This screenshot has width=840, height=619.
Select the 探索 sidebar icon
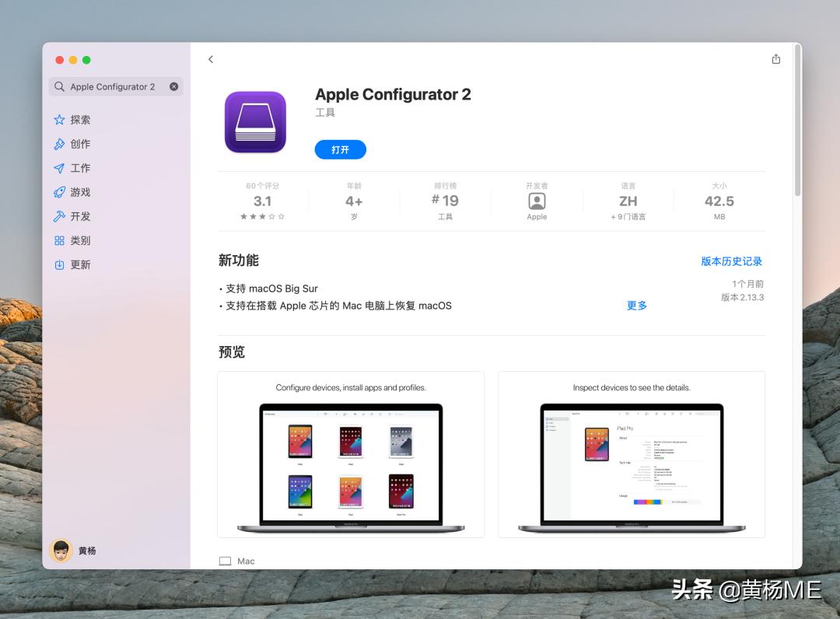(60, 119)
